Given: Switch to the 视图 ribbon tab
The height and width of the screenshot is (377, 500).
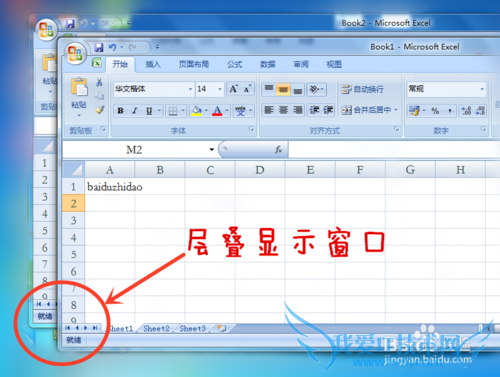Looking at the screenshot, I should (334, 64).
